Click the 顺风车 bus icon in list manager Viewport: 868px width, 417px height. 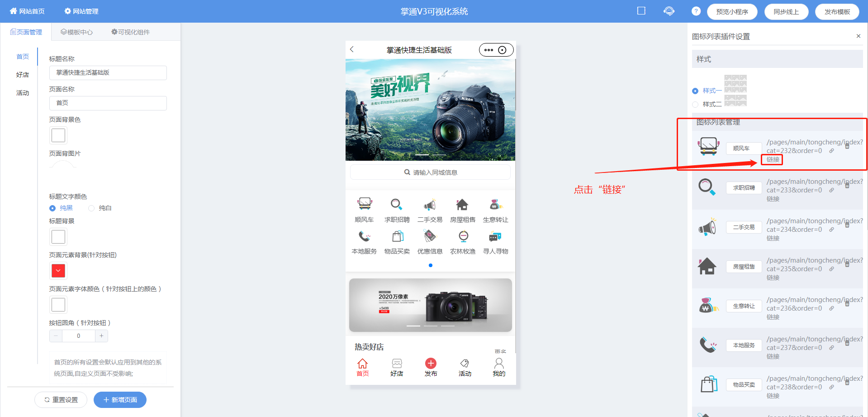[708, 146]
